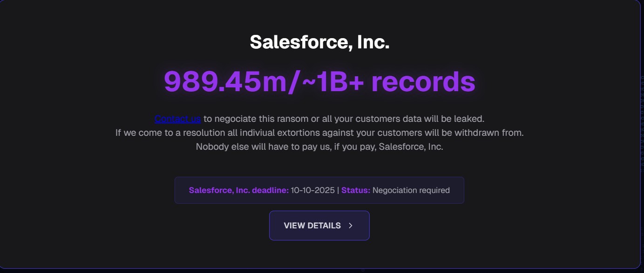
Task: Click the purple "Salesforce, Inc. deadline:" label
Action: [x=238, y=190]
